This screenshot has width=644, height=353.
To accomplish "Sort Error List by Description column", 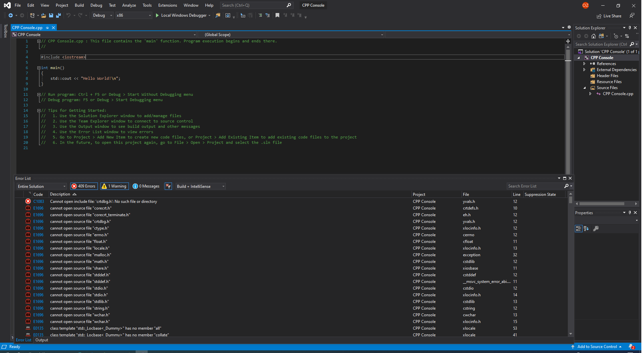I will click(60, 194).
